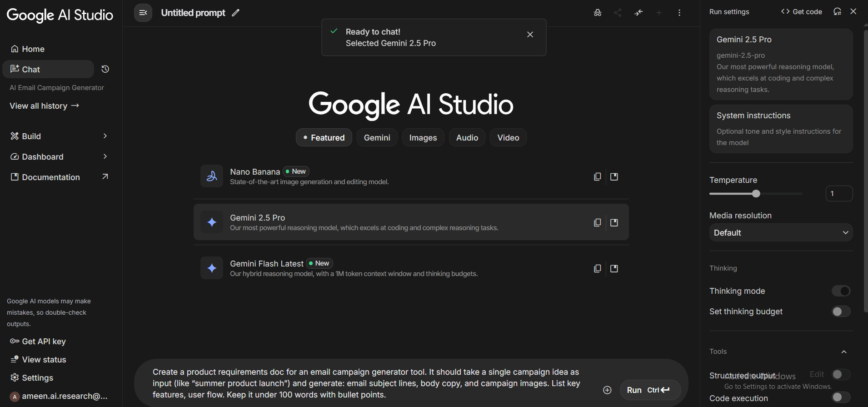This screenshot has height=407, width=868.
Task: Click the Gemini 2.5 Pro model card in Run settings
Action: (x=781, y=64)
